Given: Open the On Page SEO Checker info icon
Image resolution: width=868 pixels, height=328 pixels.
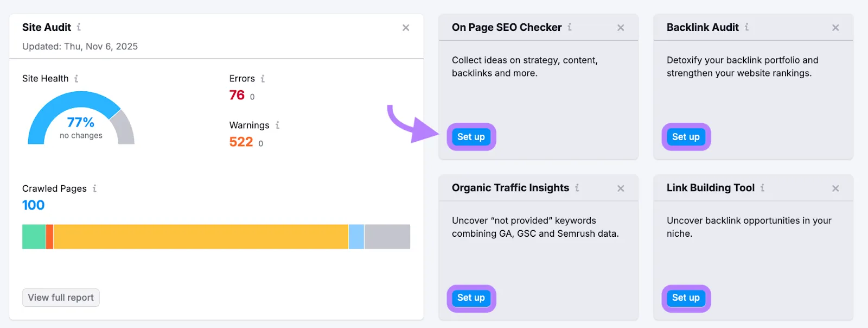Looking at the screenshot, I should tap(570, 27).
